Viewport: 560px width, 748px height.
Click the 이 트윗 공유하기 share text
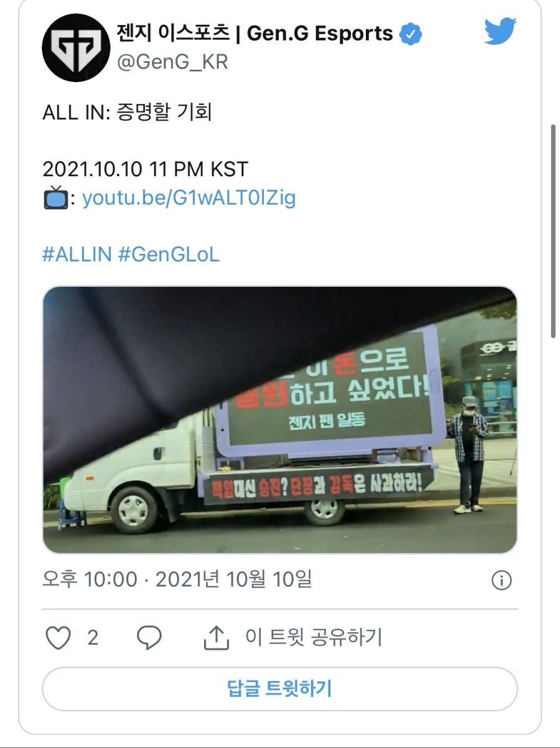[x=314, y=637]
